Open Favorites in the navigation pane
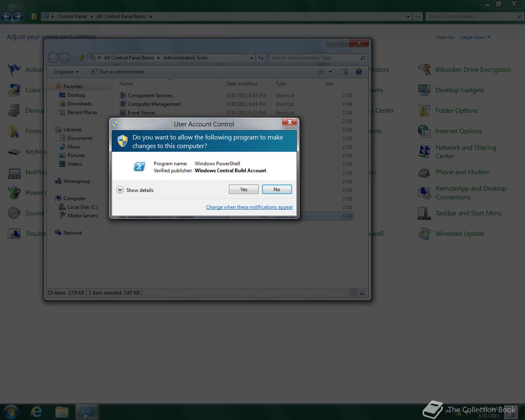 [x=73, y=87]
